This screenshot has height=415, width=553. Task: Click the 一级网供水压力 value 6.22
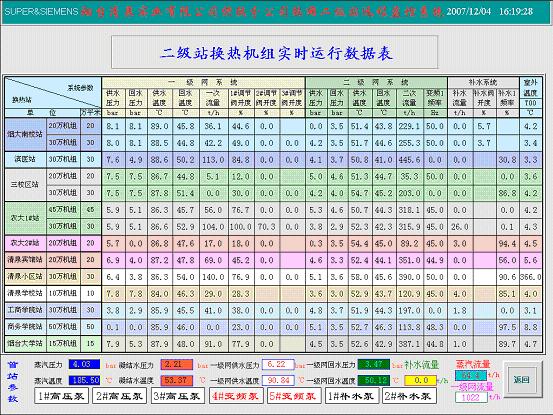click(x=278, y=364)
